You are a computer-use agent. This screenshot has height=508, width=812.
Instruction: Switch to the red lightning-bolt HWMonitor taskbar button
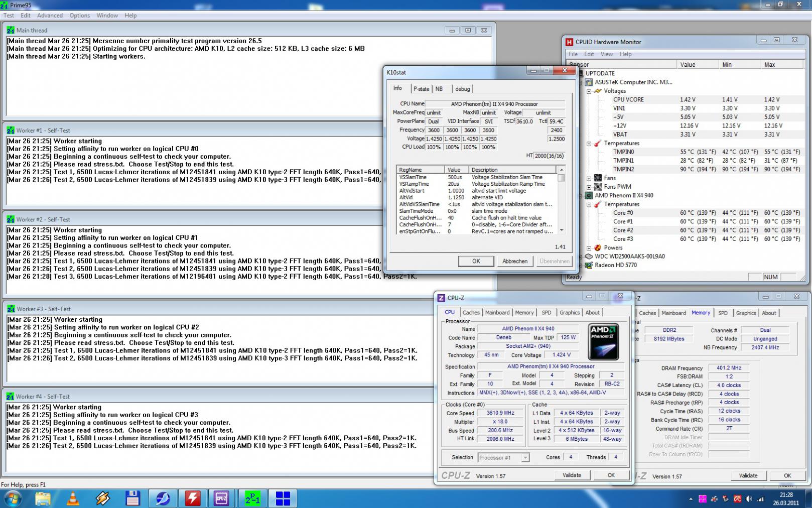point(193,498)
